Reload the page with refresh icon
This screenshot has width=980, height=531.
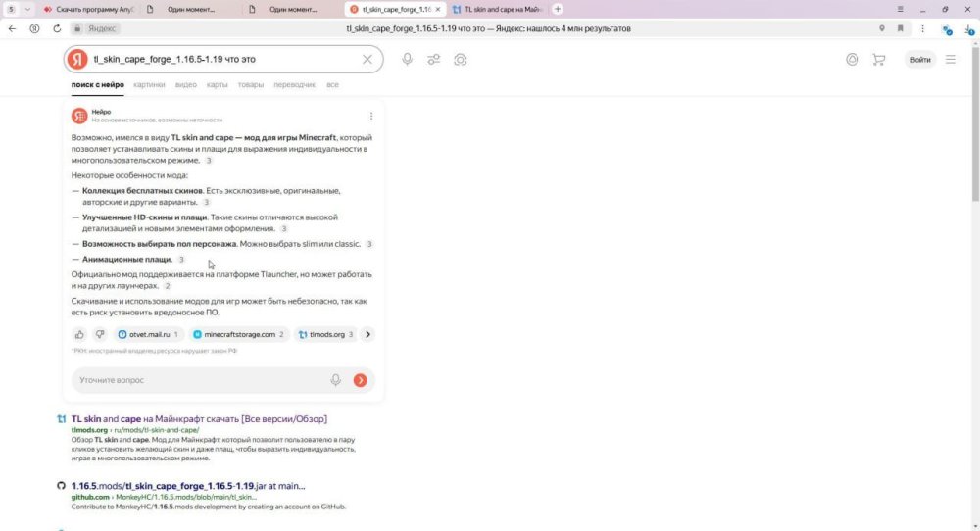[57, 28]
